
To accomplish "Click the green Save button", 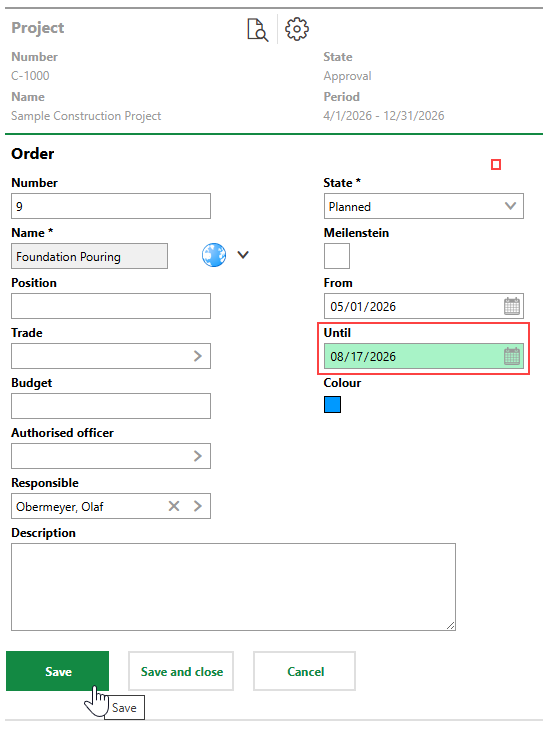I will [58, 671].
